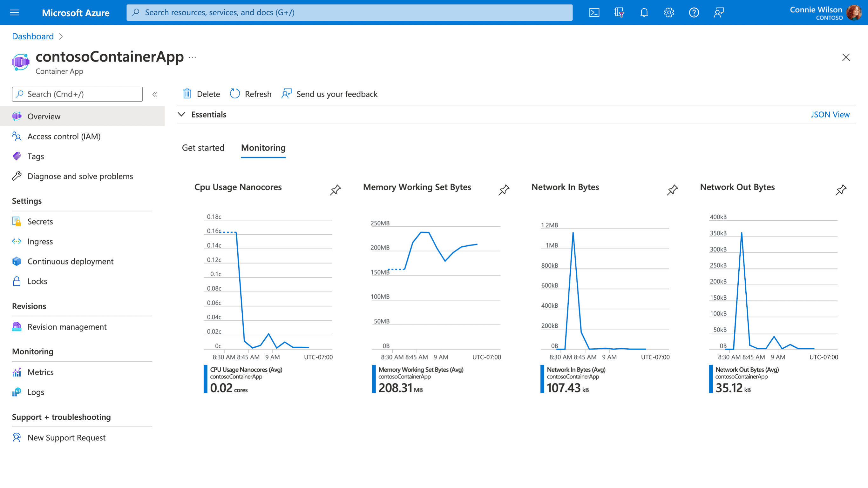Click the Delete button

pyautogui.click(x=201, y=94)
